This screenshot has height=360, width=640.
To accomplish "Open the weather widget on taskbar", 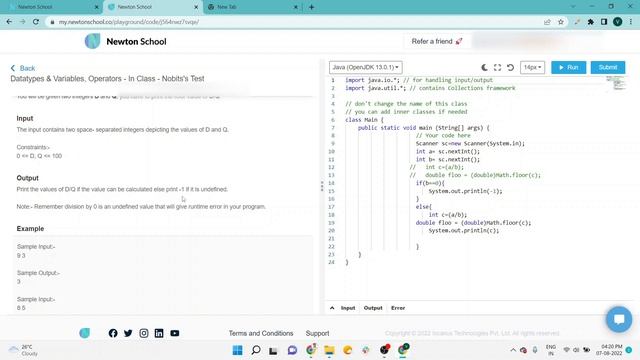I will [x=24, y=350].
